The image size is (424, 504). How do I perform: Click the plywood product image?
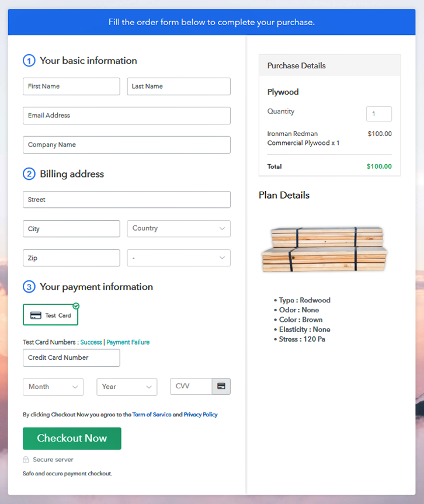pyautogui.click(x=324, y=249)
